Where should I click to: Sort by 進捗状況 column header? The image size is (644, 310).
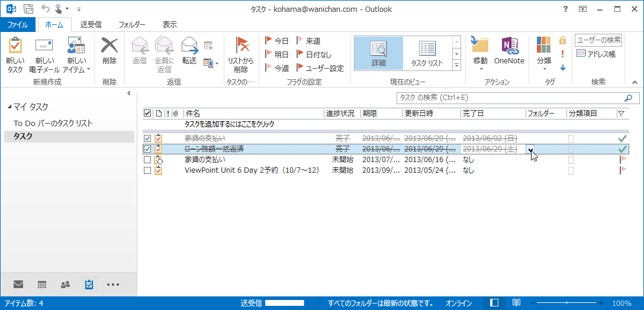tap(342, 114)
